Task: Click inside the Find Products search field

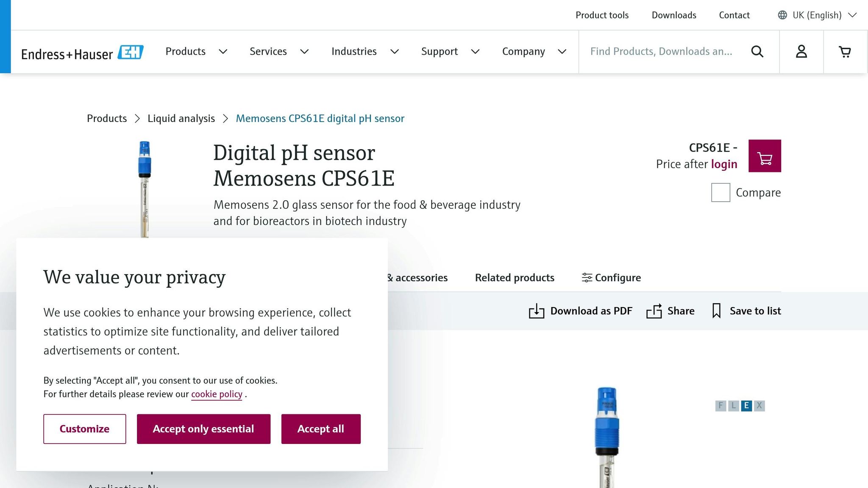Action: pyautogui.click(x=661, y=51)
